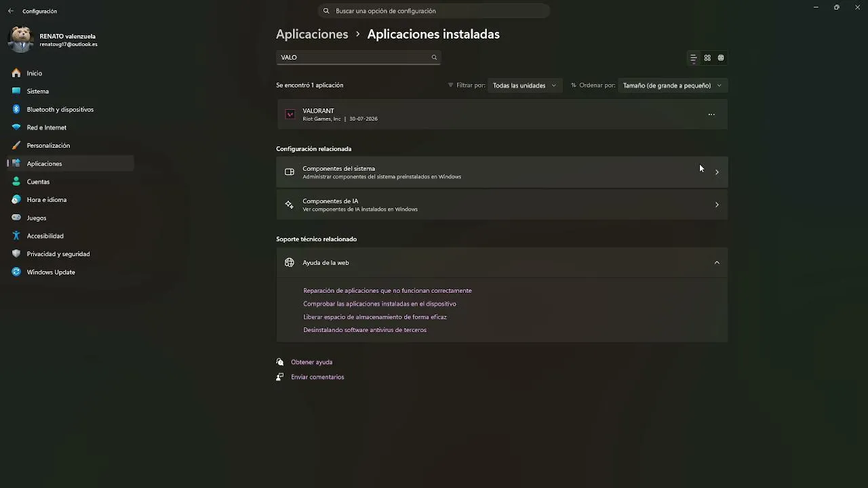
Task: Minimize the Configuración window
Action: 816,7
